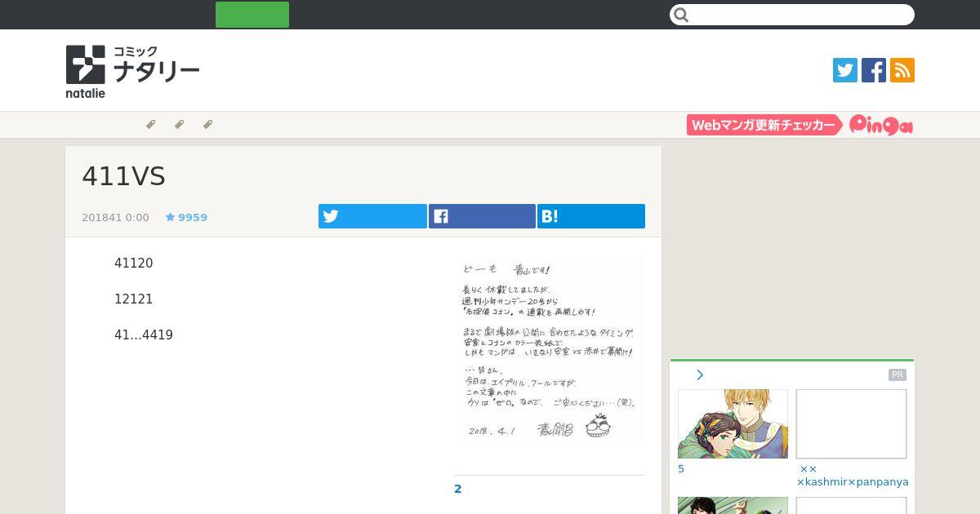Open the blank white thumbnail
Viewport: 980px width, 514px height.
pos(851,423)
